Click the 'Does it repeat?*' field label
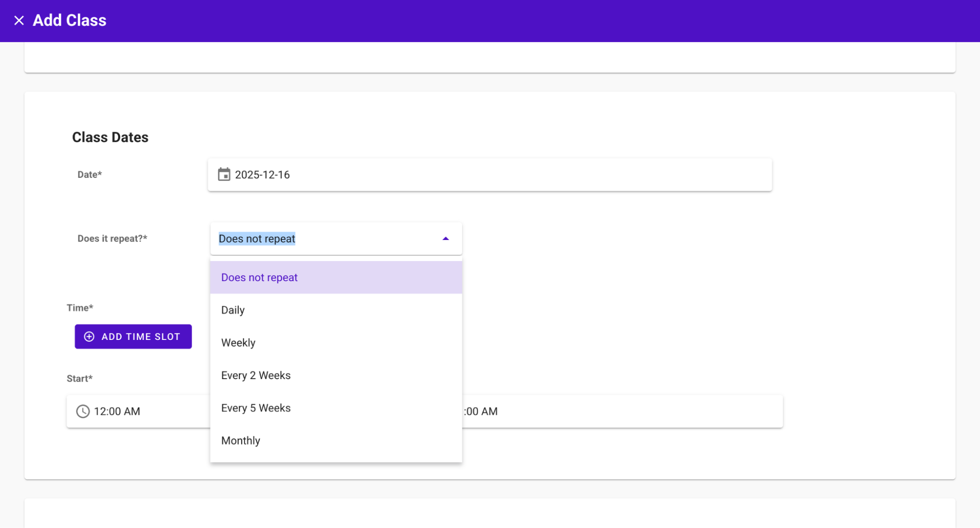 tap(112, 239)
